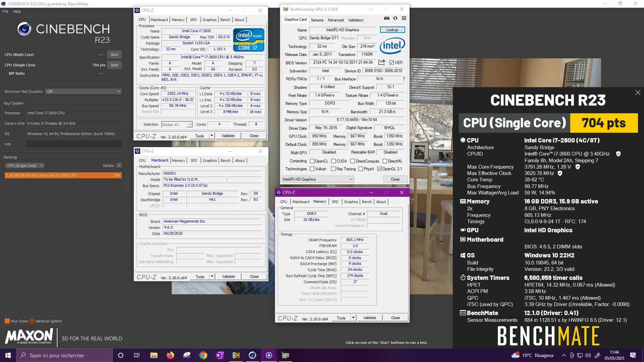This screenshot has height=362, width=644.
Task: Open Cortana circle icon on taskbar
Action: 121,355
